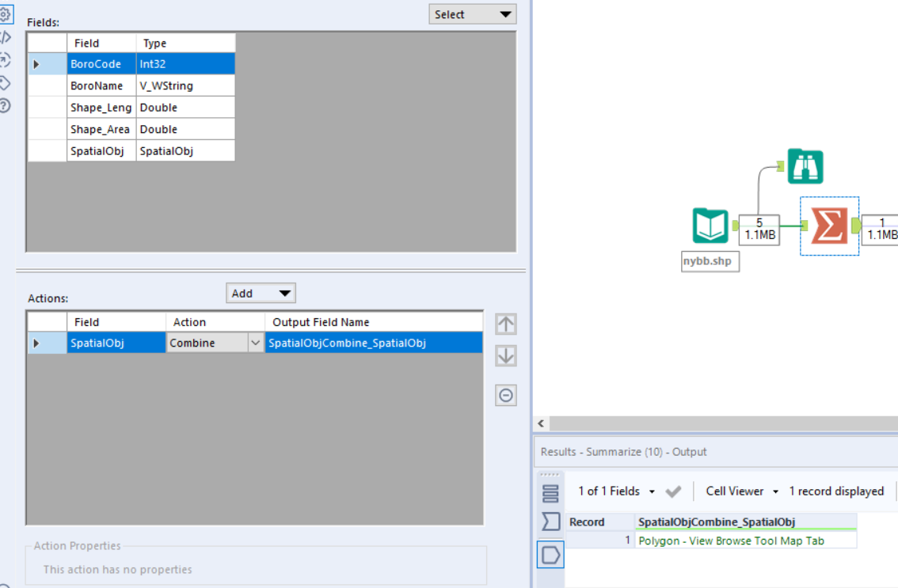The image size is (898, 588).
Task: Click the '1 record displayed' status text
Action: (836, 491)
